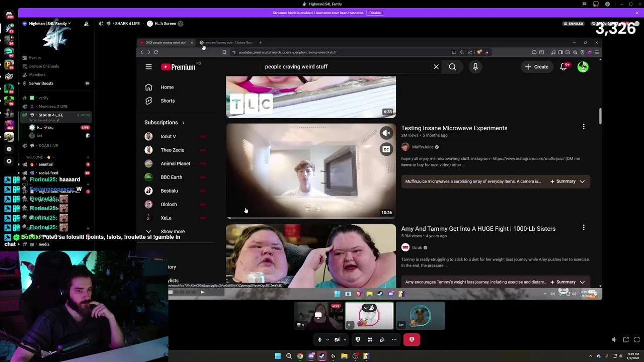644x362 pixels.
Task: Open the tlc uk channel link
Action: [x=417, y=248]
